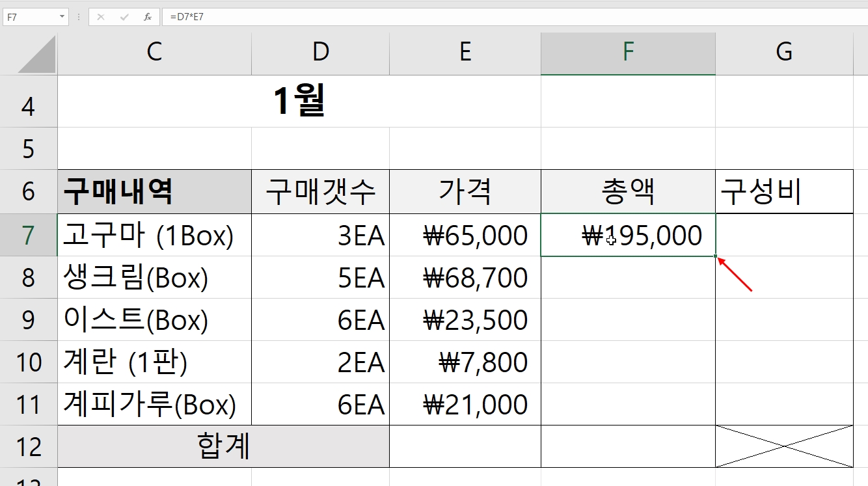Select the 2EA quantity cell
Screen dimensions: 868x486
coord(320,362)
